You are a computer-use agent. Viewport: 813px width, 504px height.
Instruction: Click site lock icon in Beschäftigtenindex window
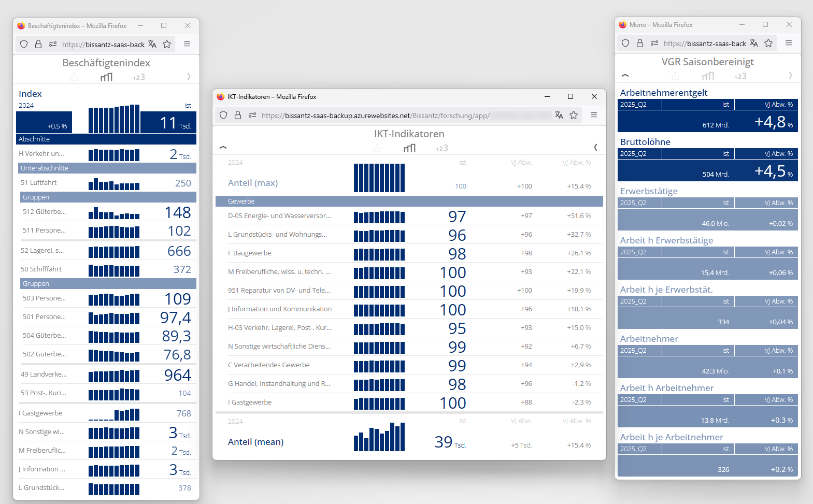pos(38,45)
